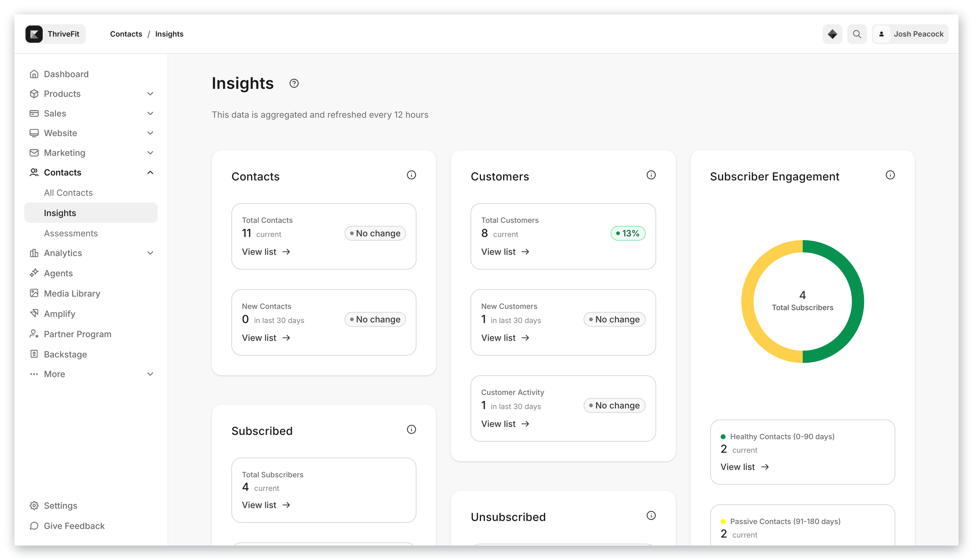This screenshot has height=560, width=973.
Task: View list under Total Contacts
Action: point(266,251)
